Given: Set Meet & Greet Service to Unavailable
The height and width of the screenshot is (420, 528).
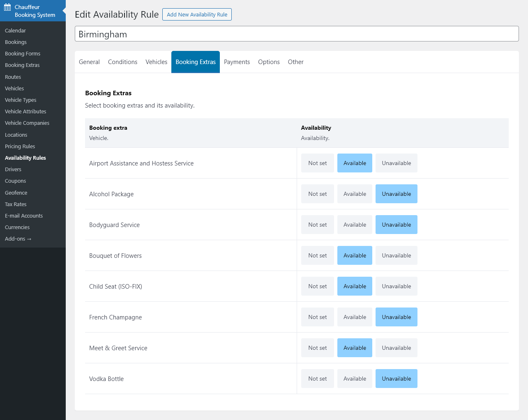Looking at the screenshot, I should (x=396, y=348).
